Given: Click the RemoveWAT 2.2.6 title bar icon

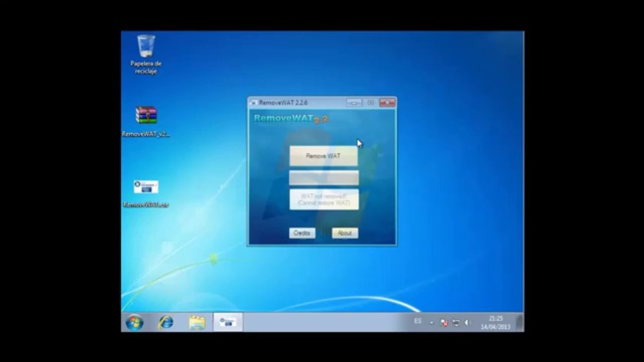Looking at the screenshot, I should click(x=253, y=103).
